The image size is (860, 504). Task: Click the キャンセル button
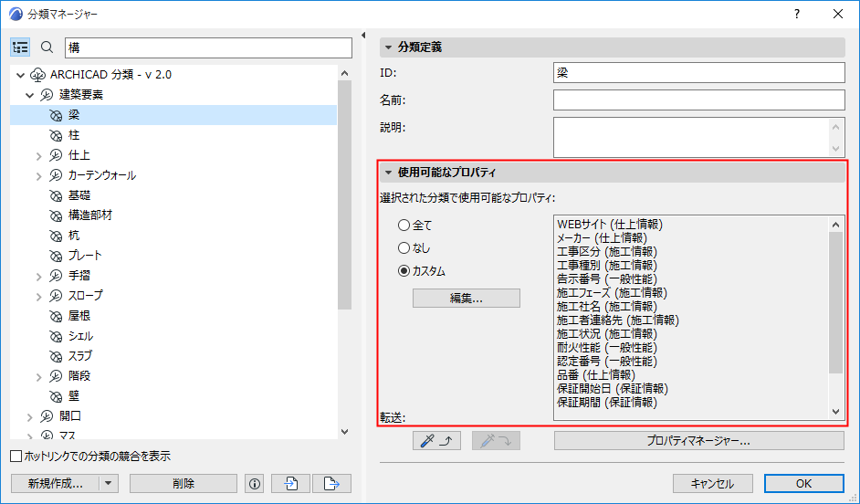pyautogui.click(x=712, y=484)
